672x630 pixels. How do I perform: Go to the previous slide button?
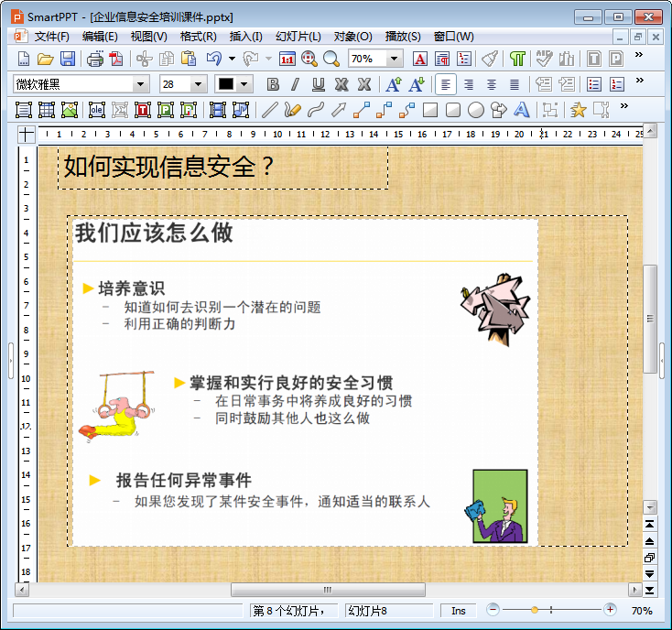[x=650, y=541]
